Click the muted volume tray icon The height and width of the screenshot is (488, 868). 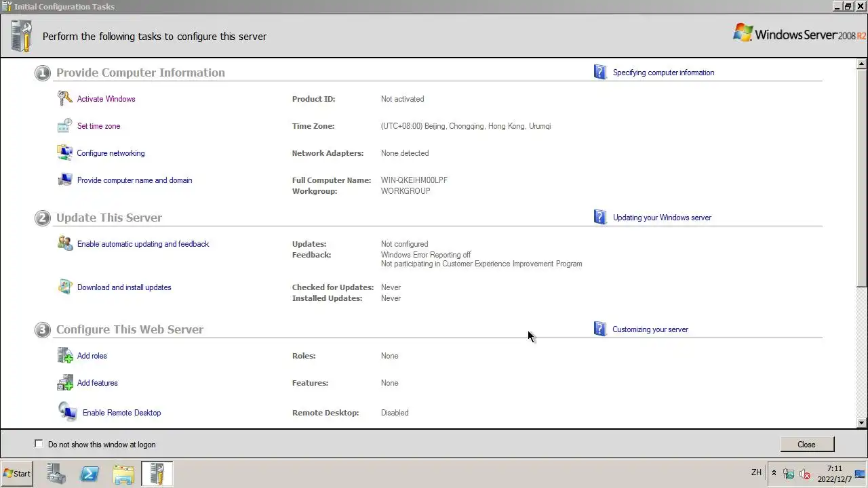[805, 474]
